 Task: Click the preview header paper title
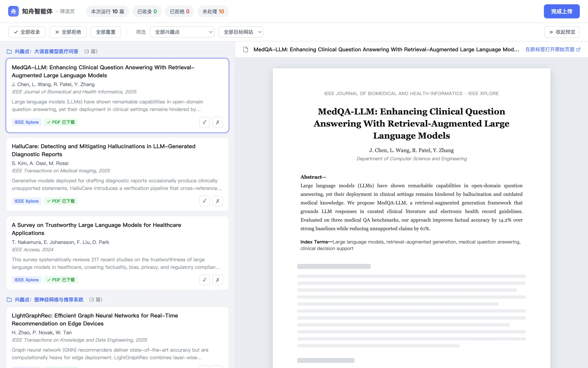coord(386,49)
